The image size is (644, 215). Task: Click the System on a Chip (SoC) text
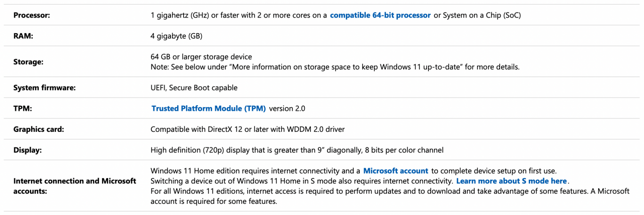point(481,15)
